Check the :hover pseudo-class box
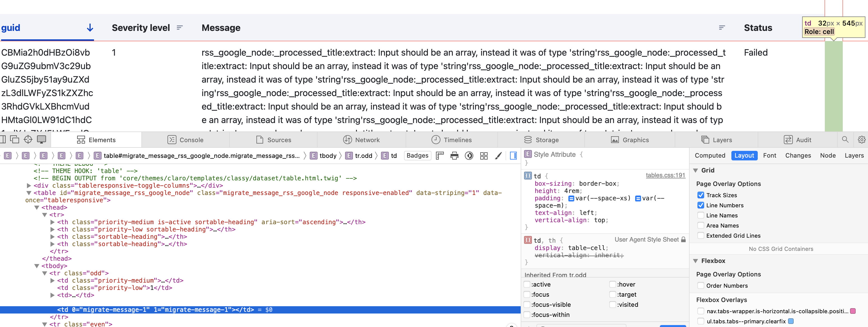 pos(612,285)
